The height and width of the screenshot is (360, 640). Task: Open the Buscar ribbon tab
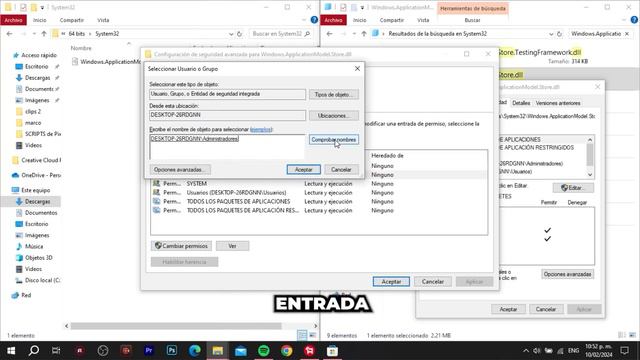(x=472, y=20)
